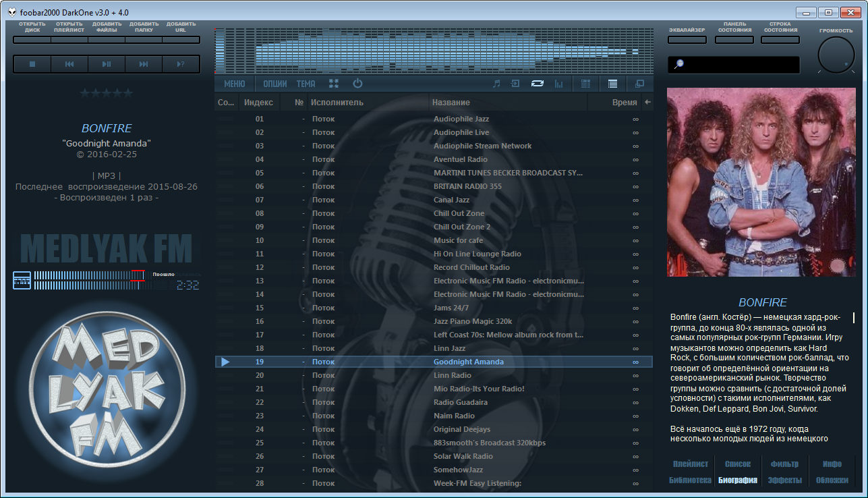The width and height of the screenshot is (868, 498).
Task: Switch to the Библиотека tab
Action: point(690,480)
